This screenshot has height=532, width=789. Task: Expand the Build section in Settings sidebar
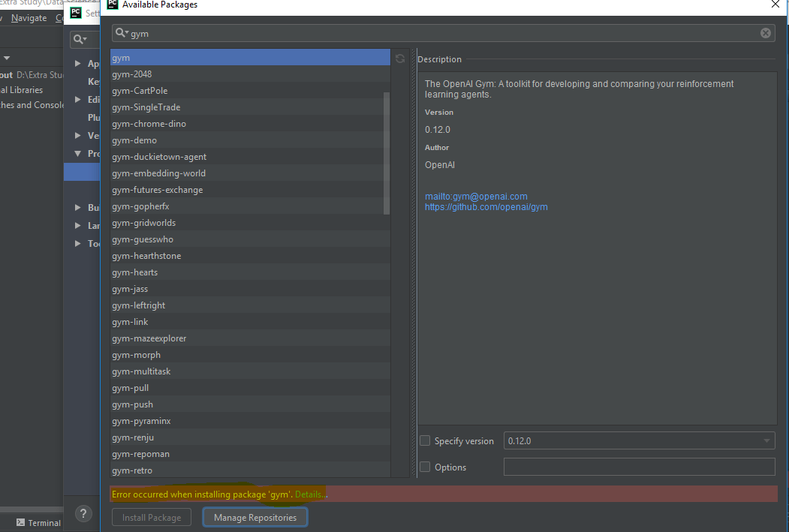(78, 207)
